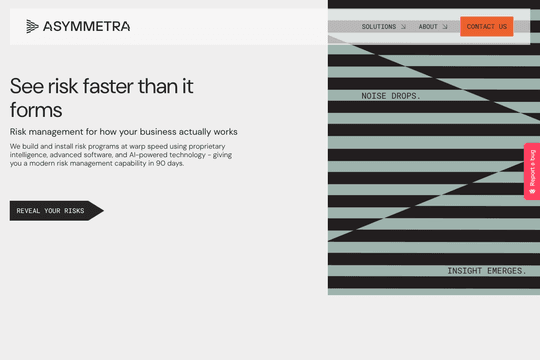This screenshot has height=360, width=540.
Task: Click Reveal Your Risks button
Action: pyautogui.click(x=56, y=211)
